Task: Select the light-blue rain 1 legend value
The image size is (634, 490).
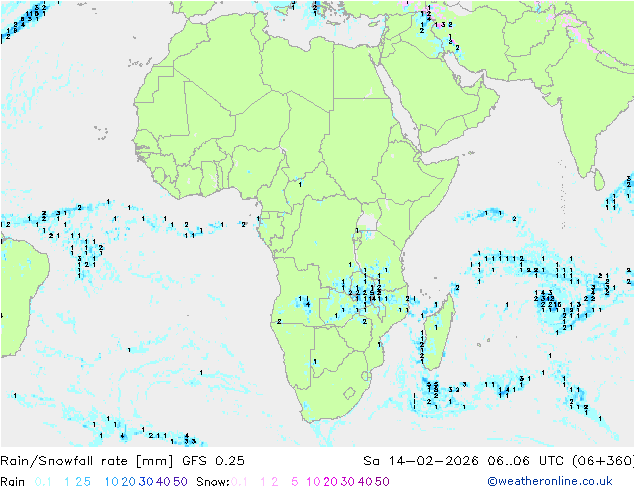Action: (67, 482)
